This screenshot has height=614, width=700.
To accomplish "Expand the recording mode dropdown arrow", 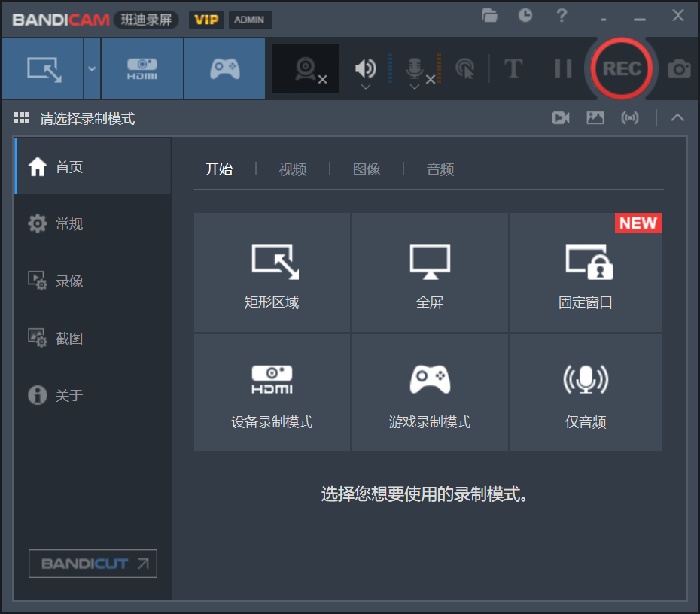I will pos(90,68).
